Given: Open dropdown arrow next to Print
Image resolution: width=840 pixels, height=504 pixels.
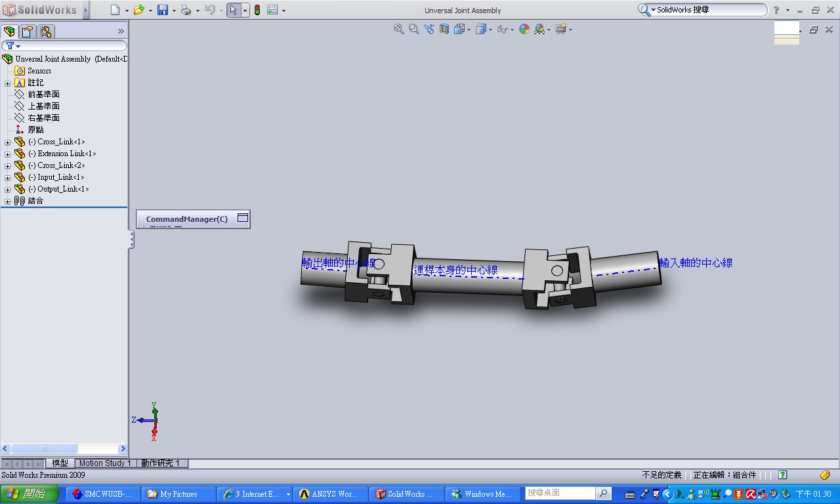Looking at the screenshot, I should tap(197, 10).
